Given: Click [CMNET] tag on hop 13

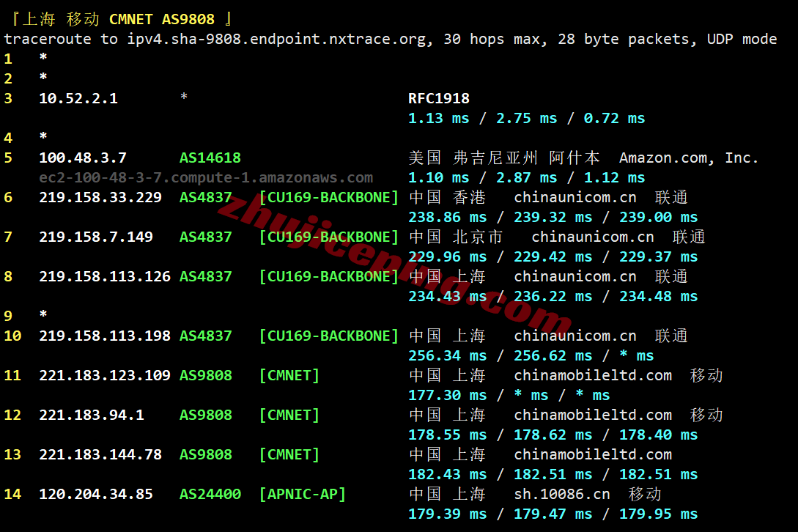Looking at the screenshot, I should pyautogui.click(x=289, y=454).
